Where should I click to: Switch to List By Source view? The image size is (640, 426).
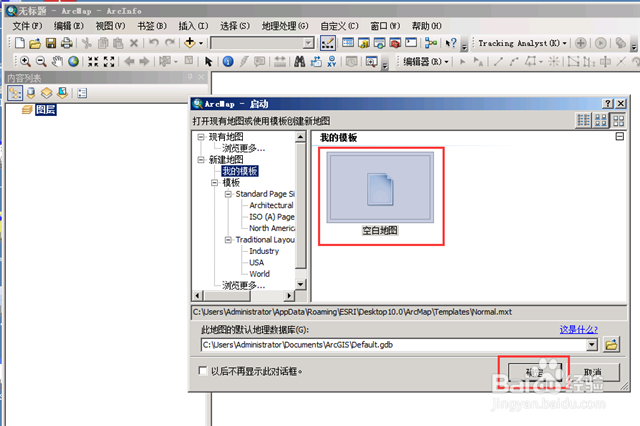pyautogui.click(x=31, y=93)
